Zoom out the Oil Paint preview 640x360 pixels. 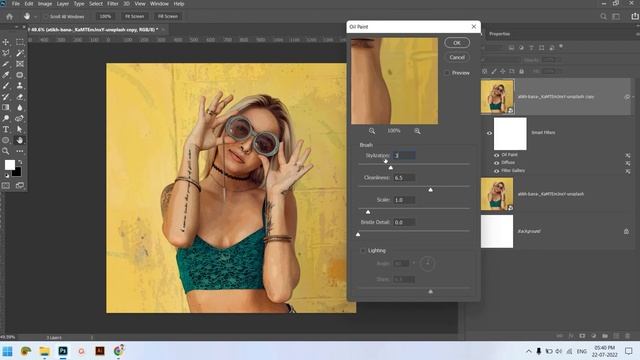tap(372, 131)
